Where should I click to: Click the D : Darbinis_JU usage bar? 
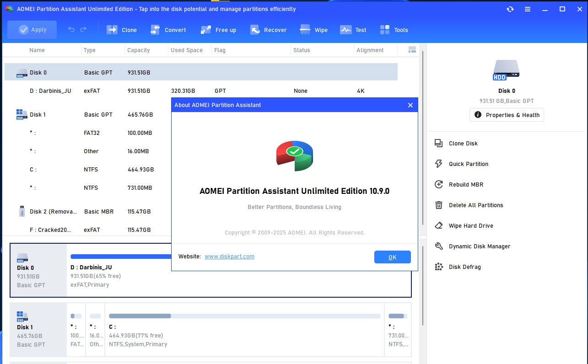121,257
